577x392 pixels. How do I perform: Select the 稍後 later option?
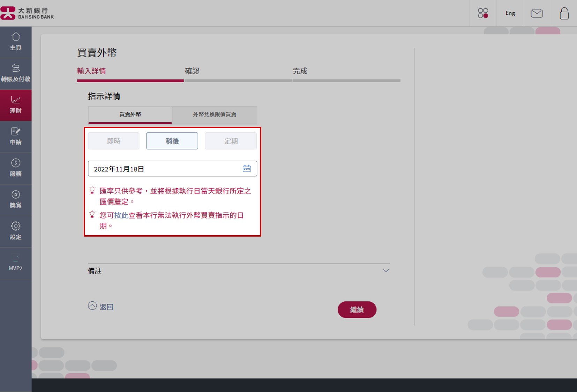pyautogui.click(x=172, y=141)
